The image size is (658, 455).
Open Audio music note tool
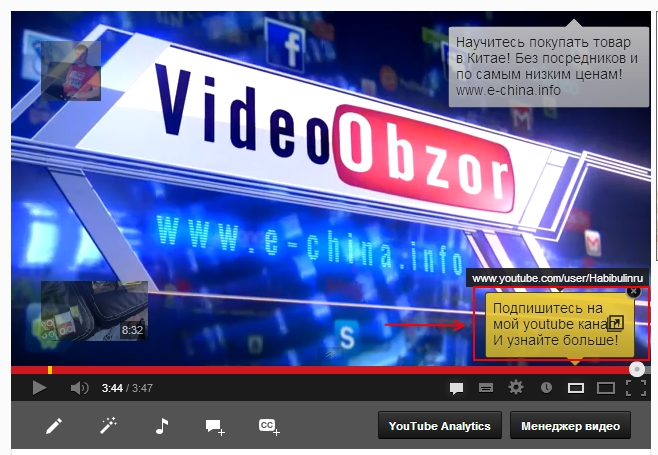[162, 426]
